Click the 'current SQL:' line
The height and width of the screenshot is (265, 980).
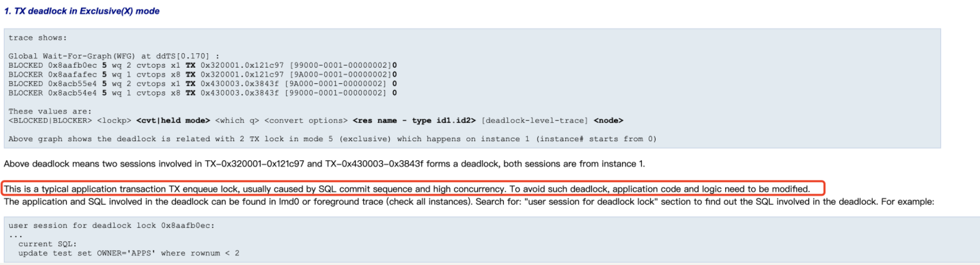tap(47, 244)
